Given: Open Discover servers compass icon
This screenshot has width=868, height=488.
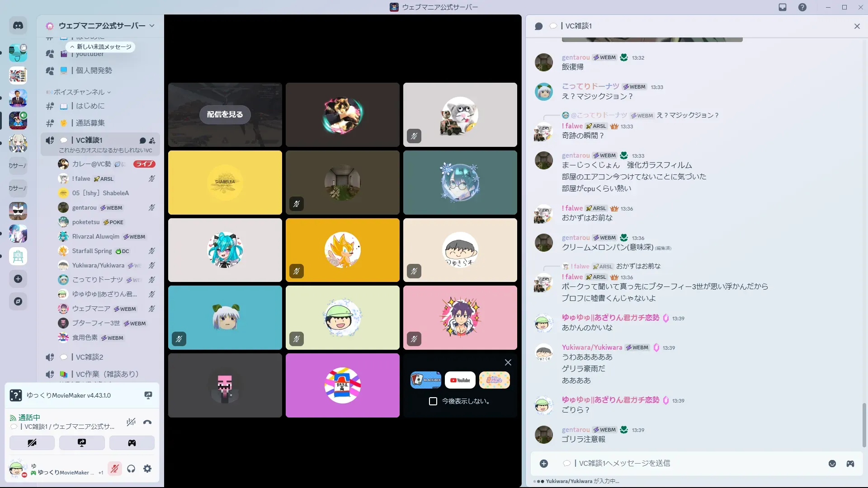Looking at the screenshot, I should tap(18, 301).
